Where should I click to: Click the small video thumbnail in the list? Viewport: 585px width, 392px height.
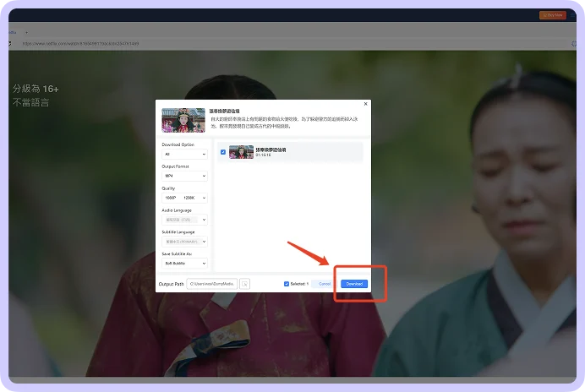pos(241,152)
